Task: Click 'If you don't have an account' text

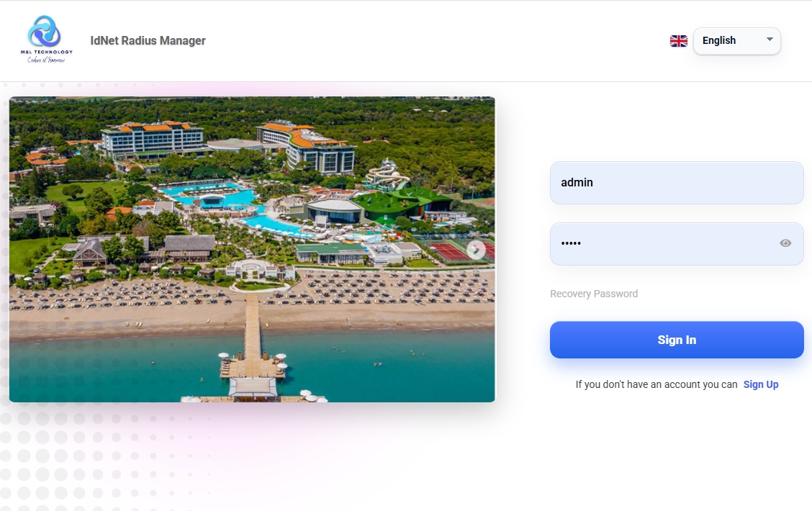Action: click(656, 384)
